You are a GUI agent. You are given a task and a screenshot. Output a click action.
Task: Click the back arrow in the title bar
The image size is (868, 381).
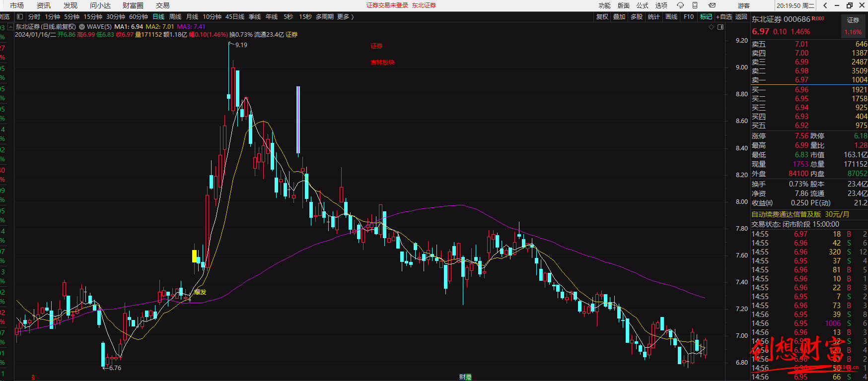(825, 5)
